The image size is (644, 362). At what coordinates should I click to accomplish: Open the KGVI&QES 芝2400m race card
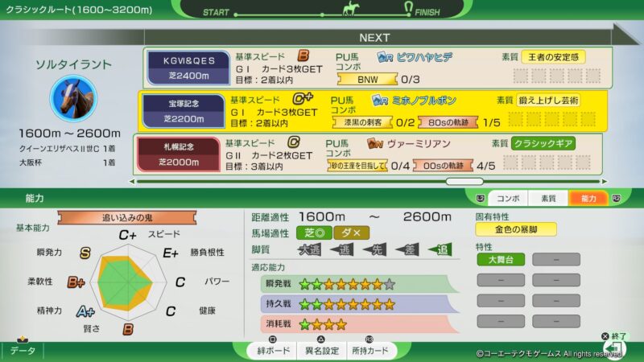click(x=188, y=68)
